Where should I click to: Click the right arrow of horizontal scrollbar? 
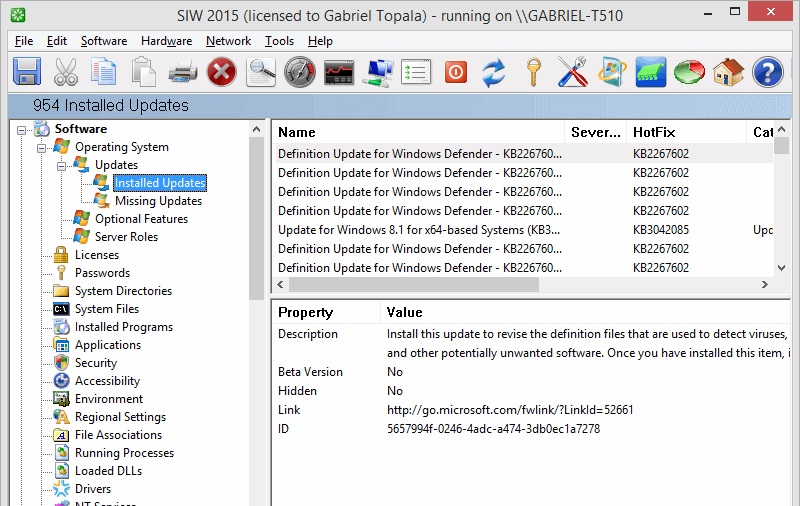764,285
